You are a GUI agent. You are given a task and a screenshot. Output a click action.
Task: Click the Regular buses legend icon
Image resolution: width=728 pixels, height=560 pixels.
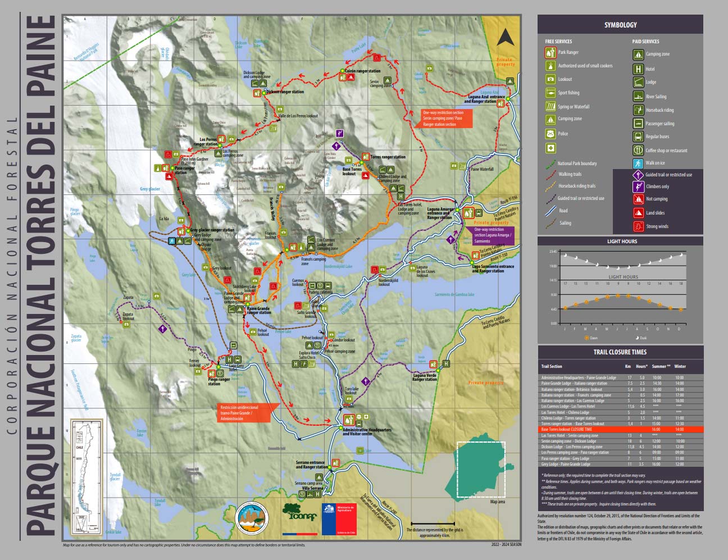coord(638,136)
